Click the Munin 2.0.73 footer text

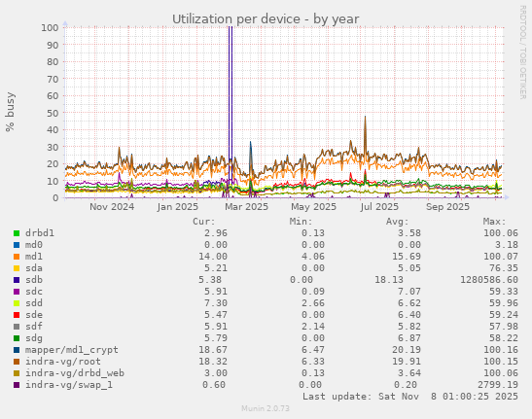(266, 408)
